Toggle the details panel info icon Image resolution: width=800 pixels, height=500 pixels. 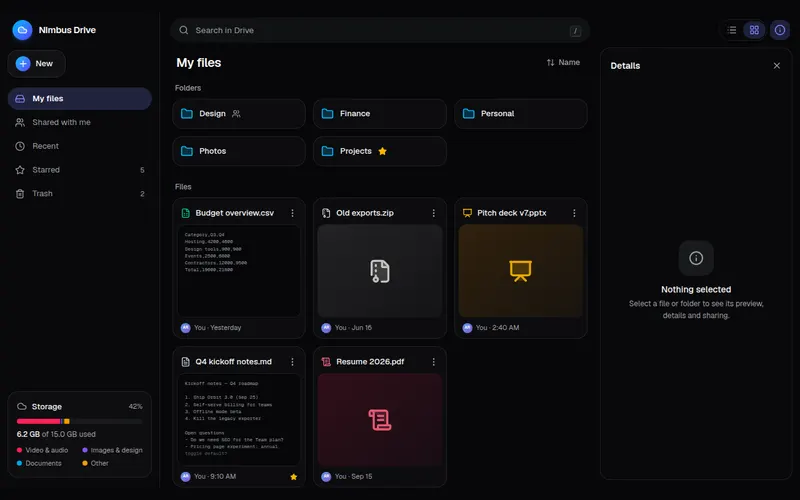780,30
